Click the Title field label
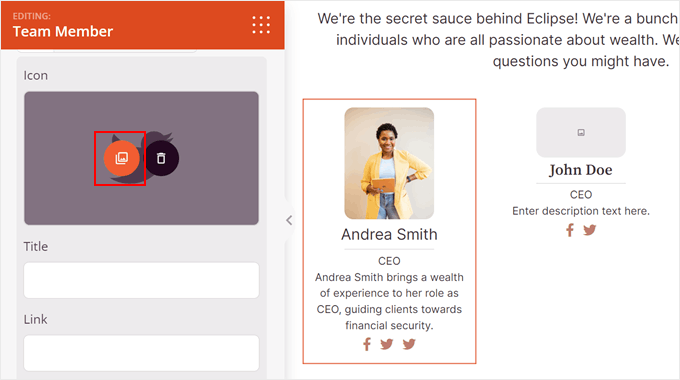This screenshot has height=380, width=680. (x=36, y=246)
